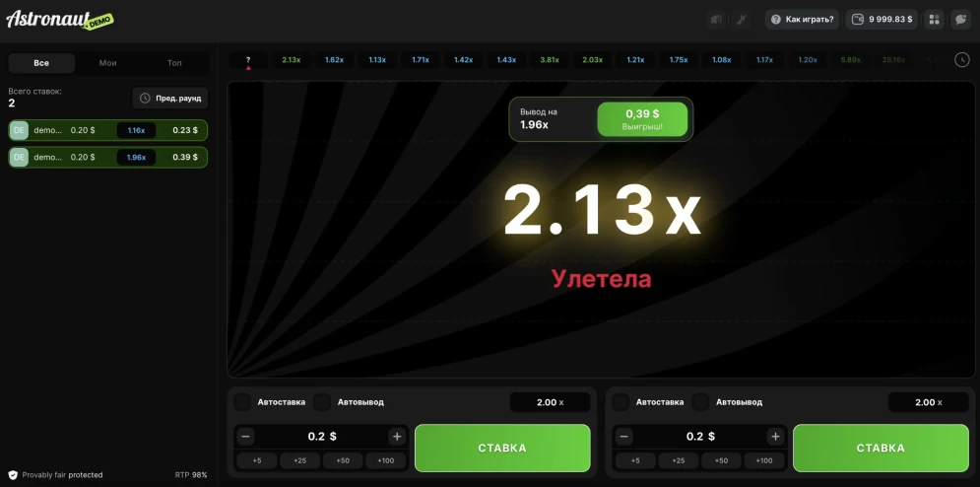
Task: Click the Astronaut DEMO logo
Action: tap(60, 20)
